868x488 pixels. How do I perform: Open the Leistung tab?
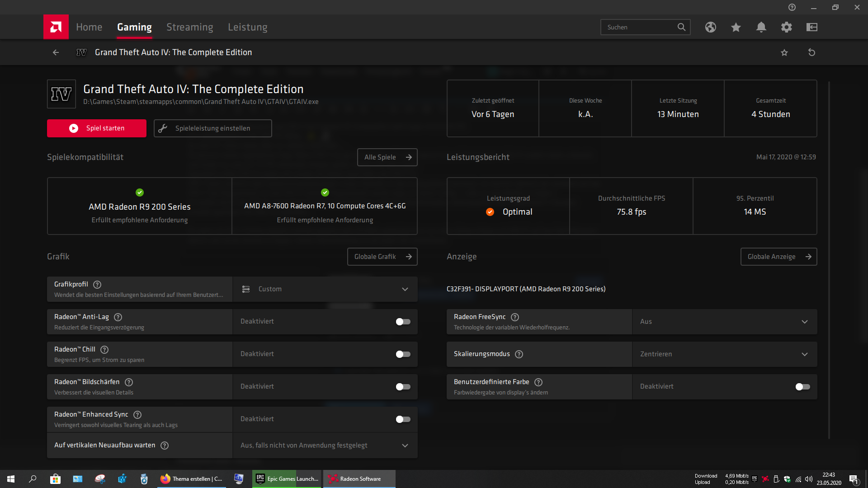(247, 27)
